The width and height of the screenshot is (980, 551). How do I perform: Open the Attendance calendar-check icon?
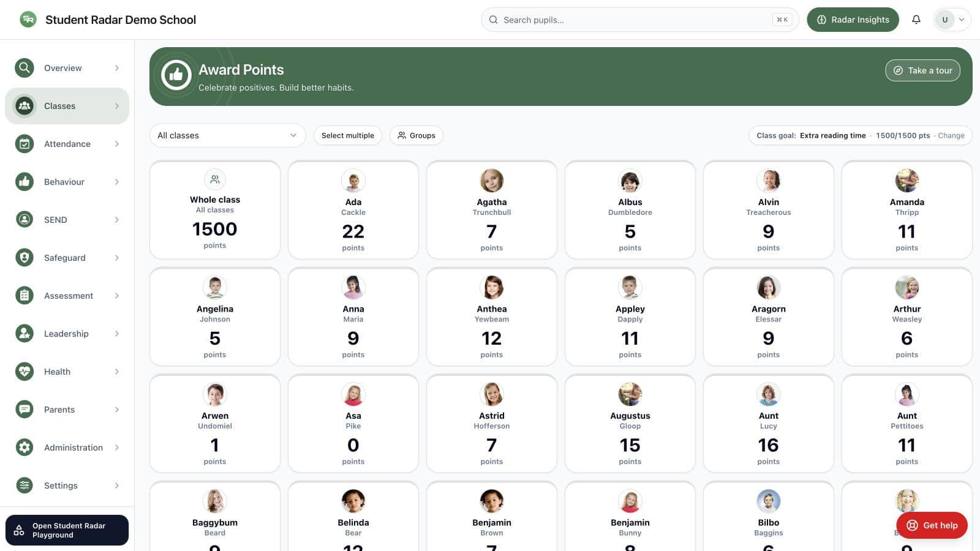click(x=24, y=144)
